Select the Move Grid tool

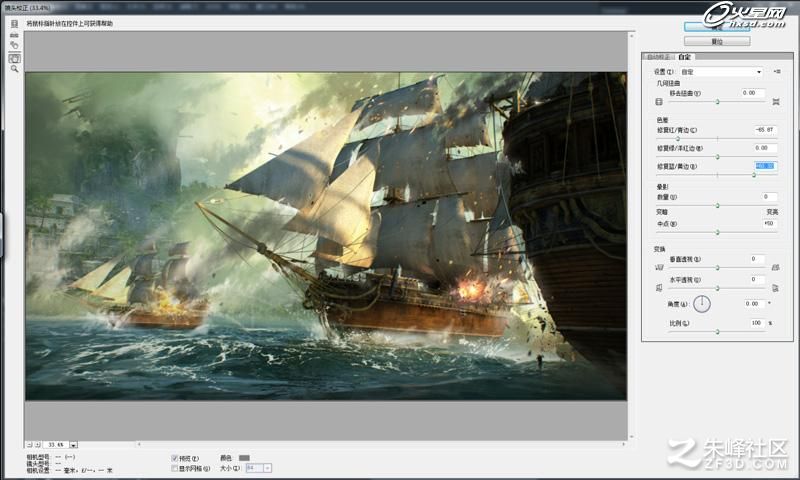14,45
